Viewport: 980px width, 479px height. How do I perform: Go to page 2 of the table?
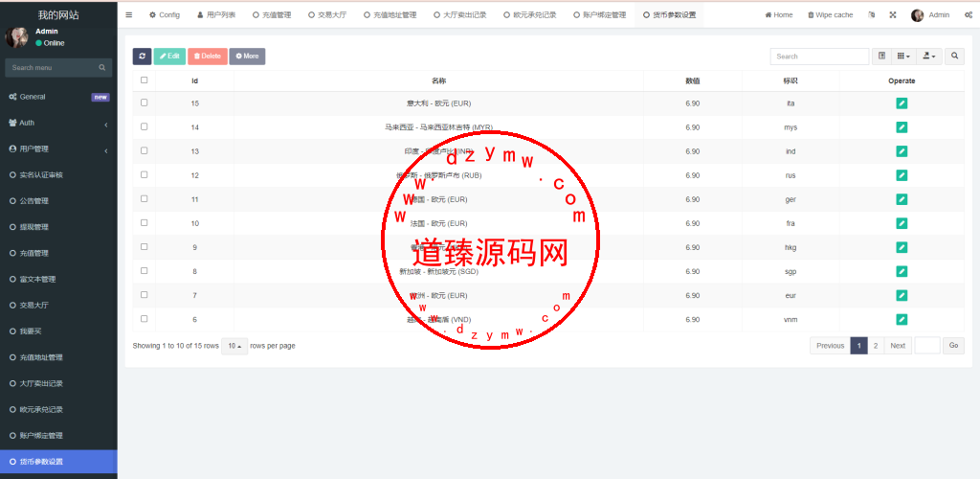click(x=876, y=346)
